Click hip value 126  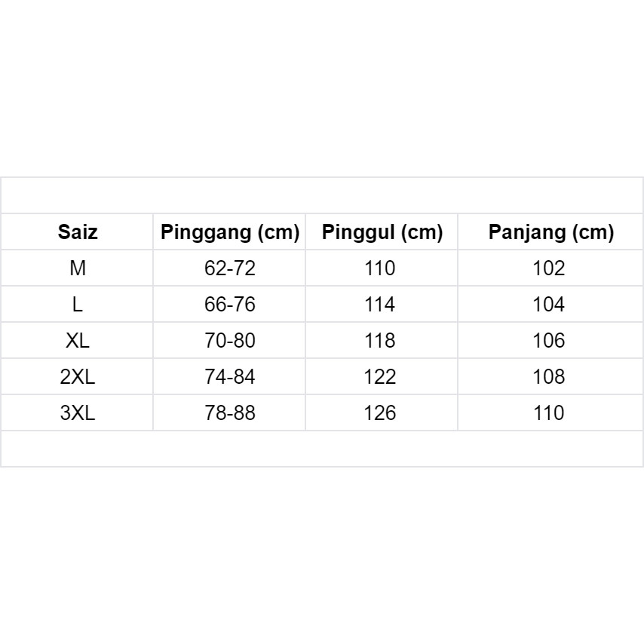pyautogui.click(x=379, y=413)
